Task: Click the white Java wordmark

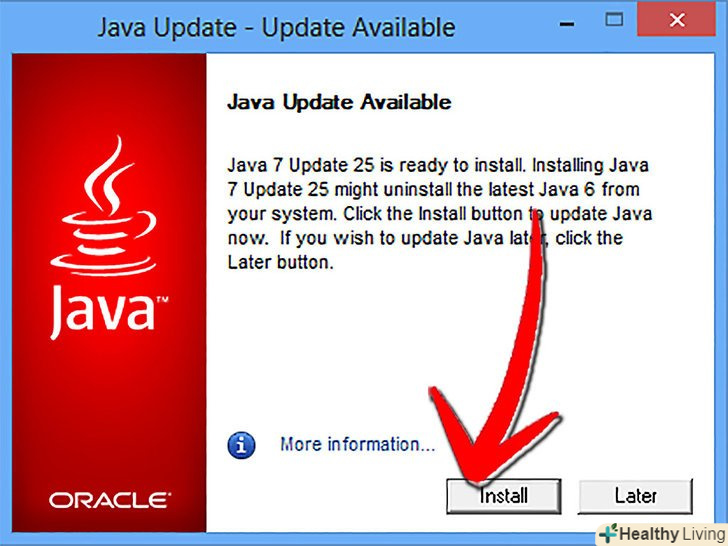Action: click(102, 311)
